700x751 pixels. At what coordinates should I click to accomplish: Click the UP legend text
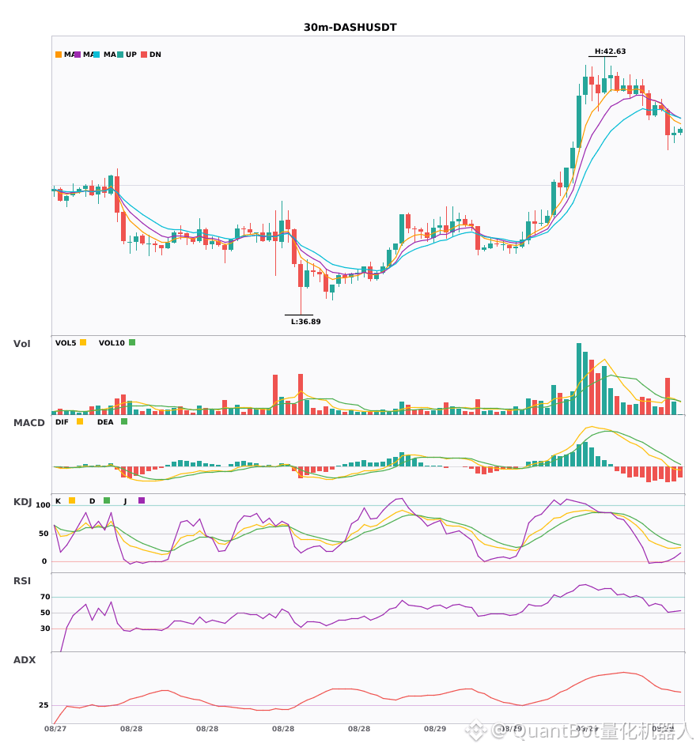(131, 55)
